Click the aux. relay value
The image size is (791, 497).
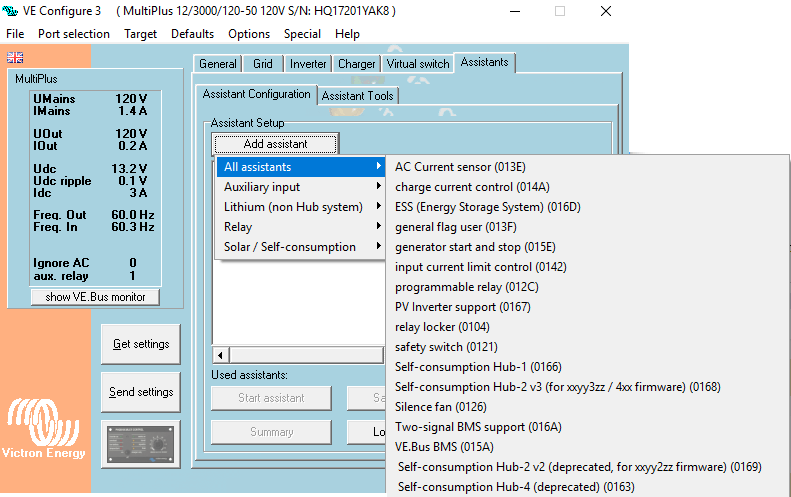pyautogui.click(x=132, y=276)
